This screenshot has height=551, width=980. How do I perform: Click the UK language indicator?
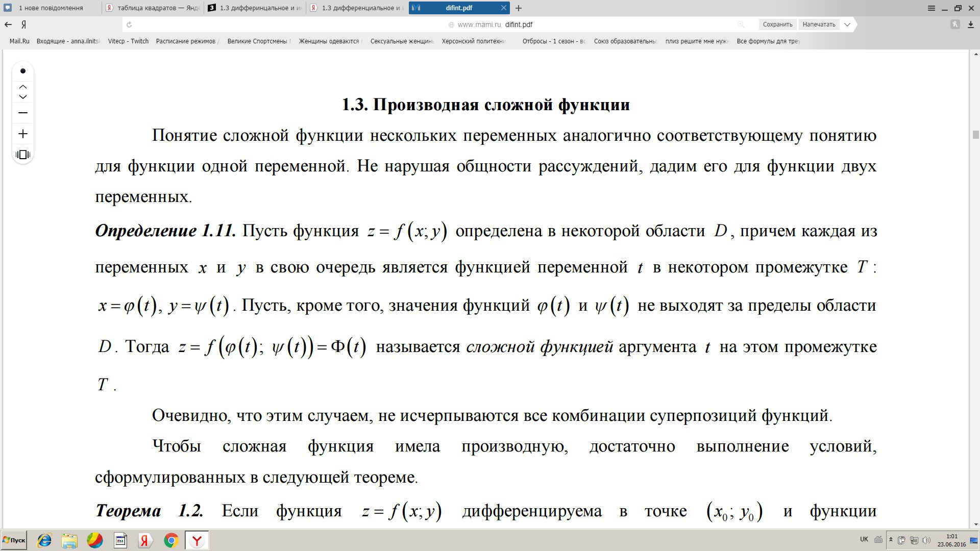(x=864, y=539)
